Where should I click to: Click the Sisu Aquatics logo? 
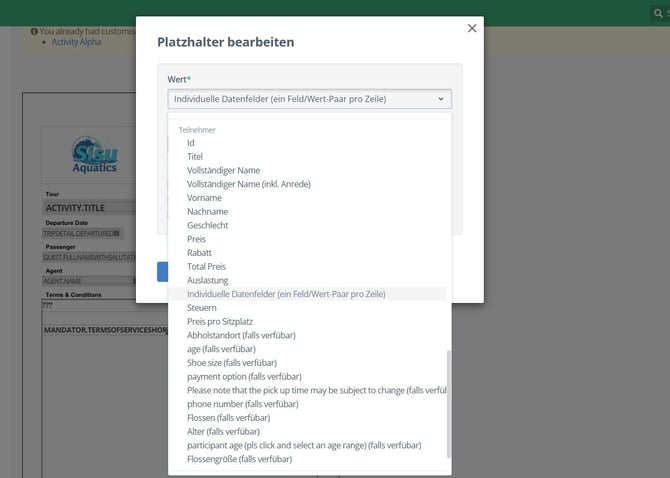(x=94, y=155)
